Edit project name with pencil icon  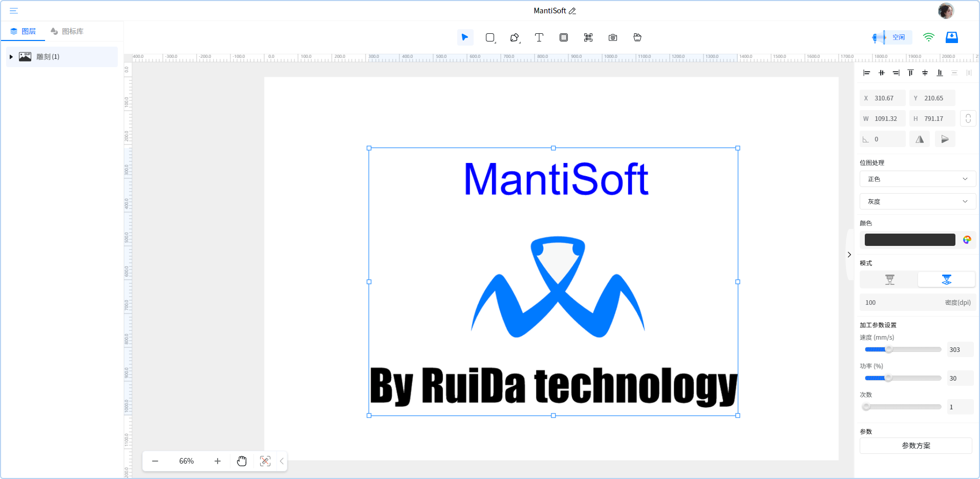point(572,11)
